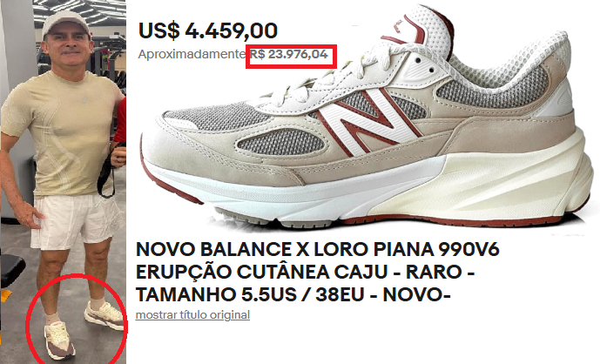The height and width of the screenshot is (364, 600).
Task: Open the large sneaker product image
Action: point(367,118)
